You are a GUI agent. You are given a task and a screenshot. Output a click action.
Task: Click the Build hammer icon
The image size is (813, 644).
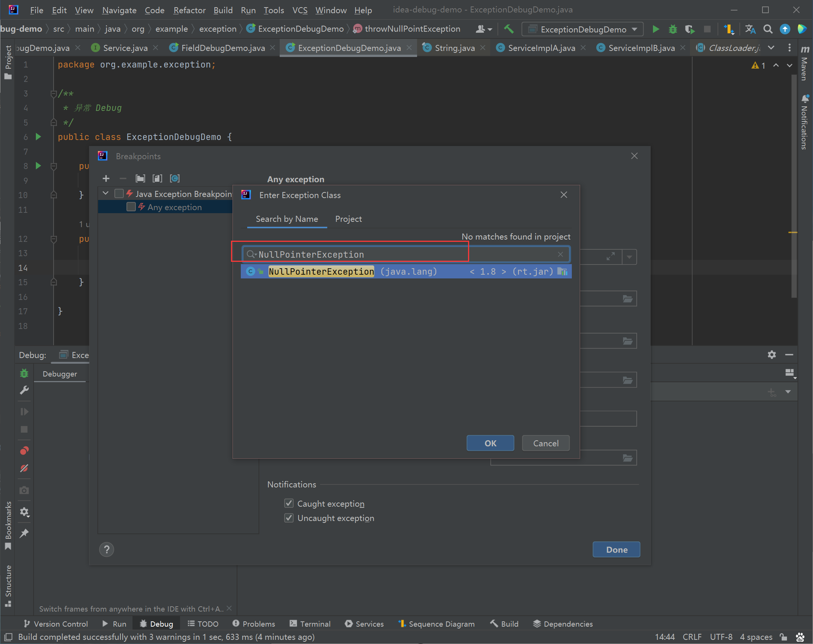point(509,29)
